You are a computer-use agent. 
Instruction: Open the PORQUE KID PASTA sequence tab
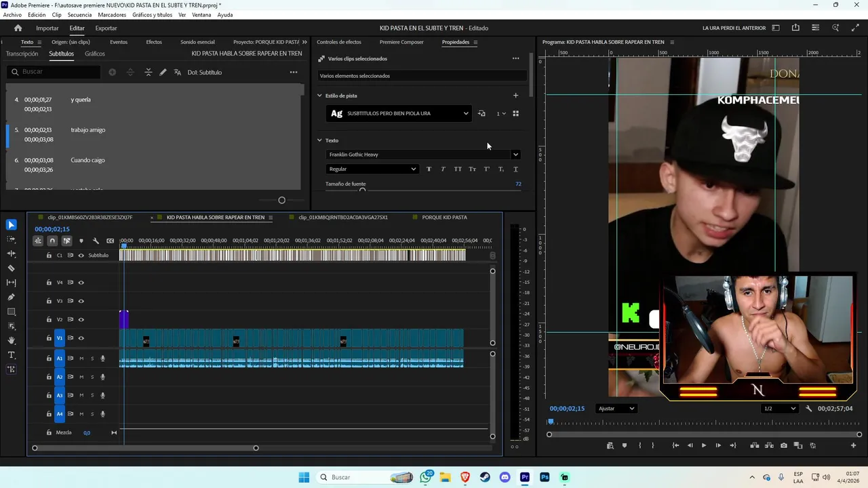click(x=444, y=218)
